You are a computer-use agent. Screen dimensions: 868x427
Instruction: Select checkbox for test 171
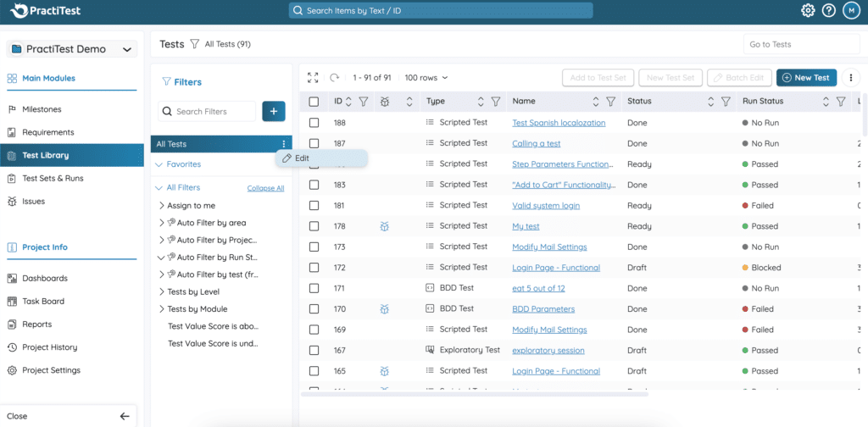click(x=314, y=288)
